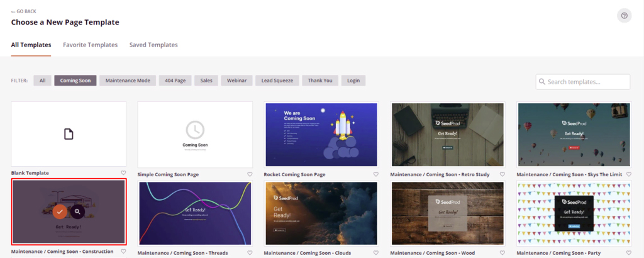Filter templates by Maintenance Mode
This screenshot has width=644, height=258.
[x=128, y=81]
